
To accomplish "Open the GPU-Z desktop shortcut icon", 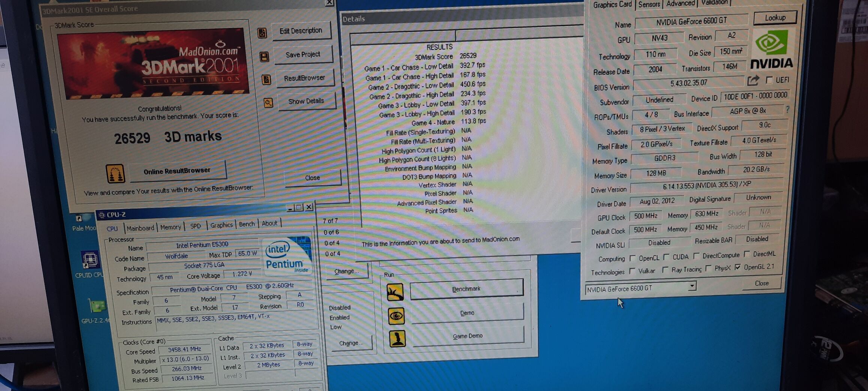I will click(97, 307).
